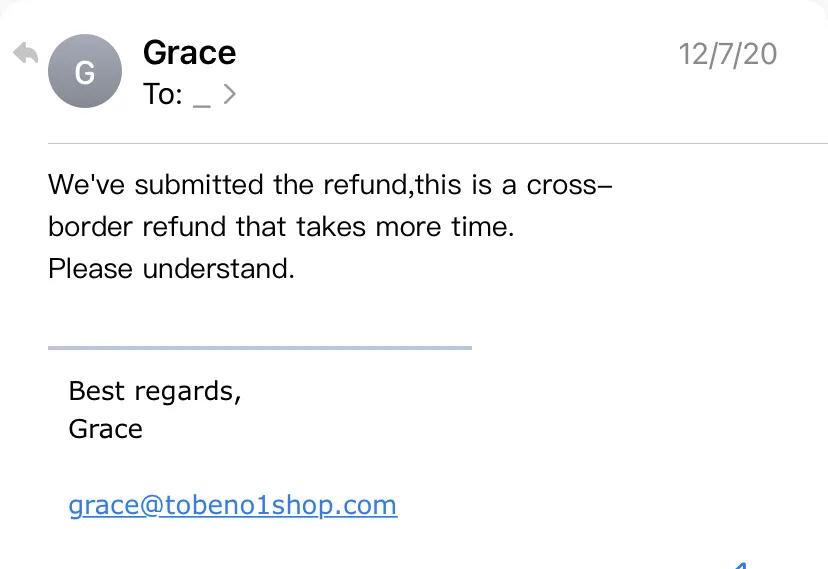Click the signature name Grace above the email

(106, 429)
